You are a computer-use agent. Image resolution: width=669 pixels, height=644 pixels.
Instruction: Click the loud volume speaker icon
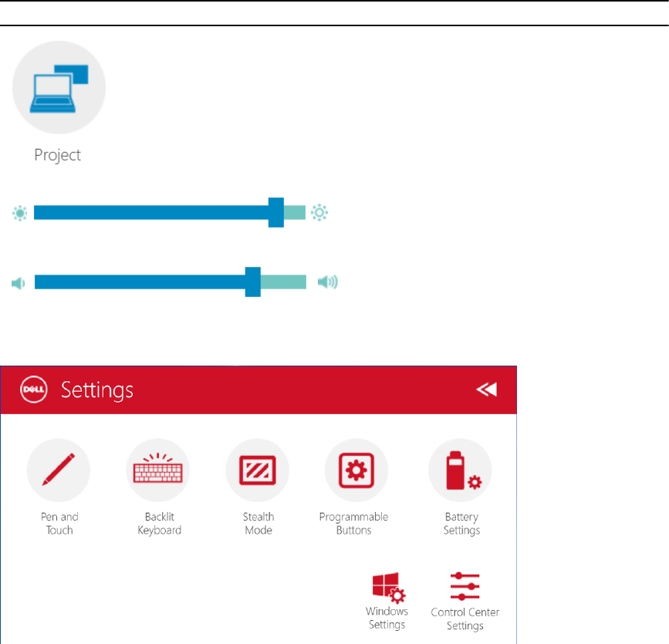[328, 282]
